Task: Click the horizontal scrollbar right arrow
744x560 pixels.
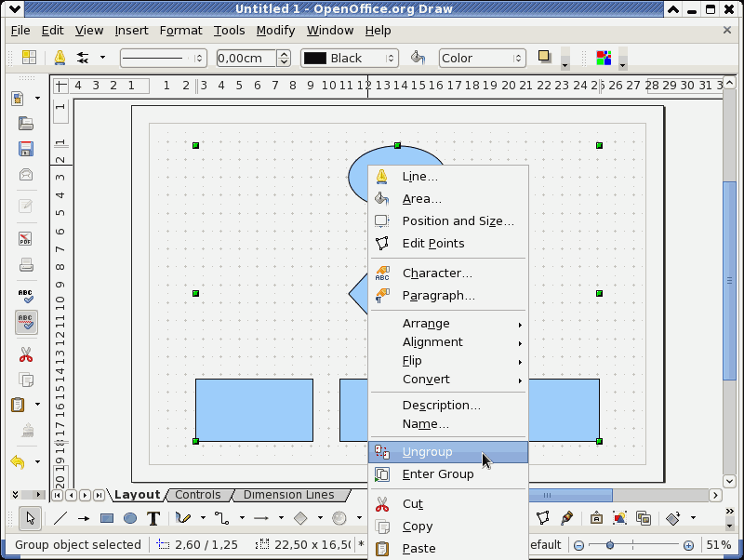Action: point(715,495)
